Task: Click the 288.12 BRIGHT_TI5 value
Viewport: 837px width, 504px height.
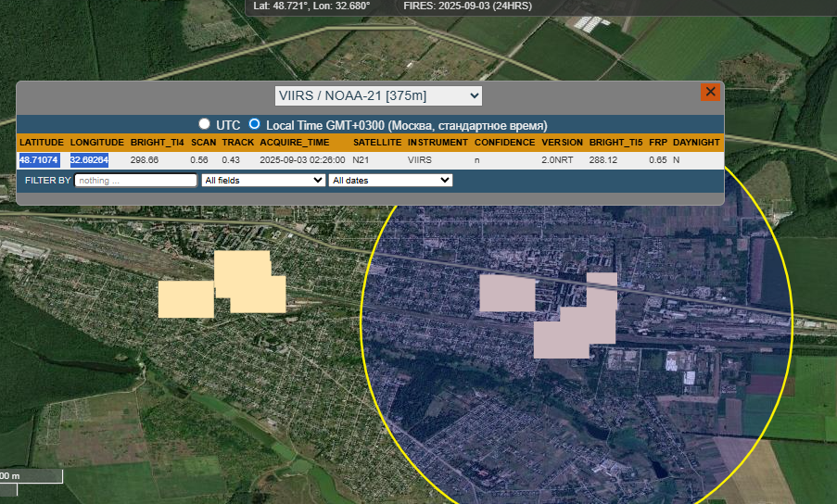Action: (603, 160)
